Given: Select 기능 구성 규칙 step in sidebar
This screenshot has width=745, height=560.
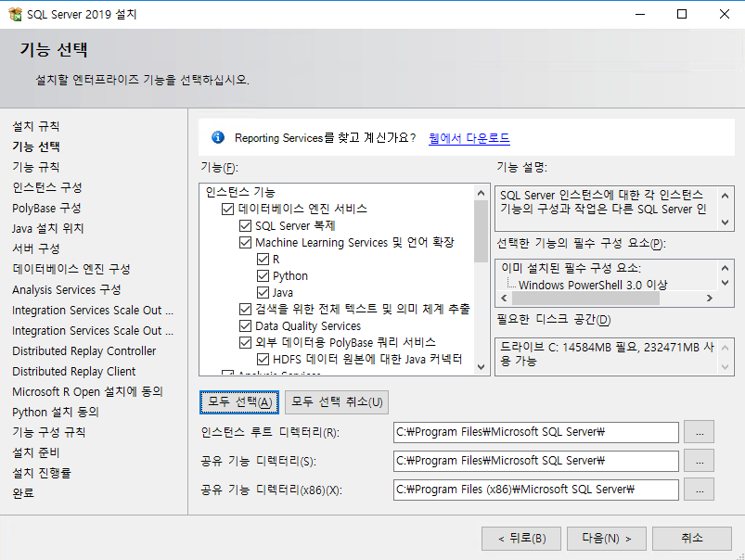Looking at the screenshot, I should (49, 433).
